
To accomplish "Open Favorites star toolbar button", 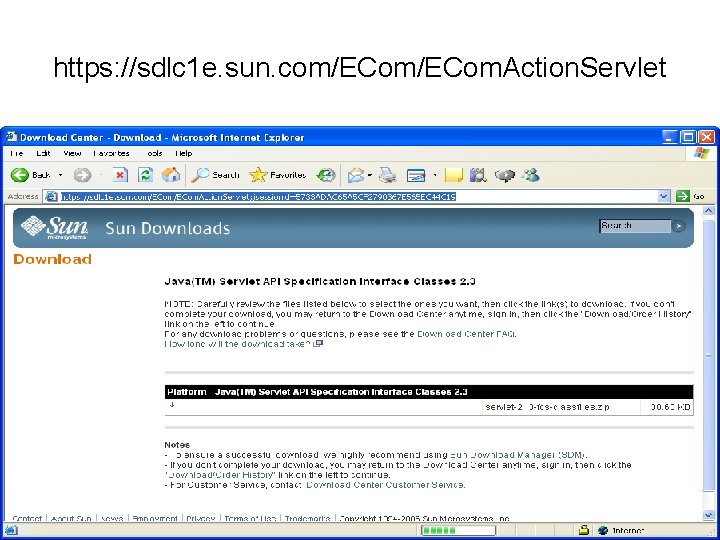I will 277,175.
